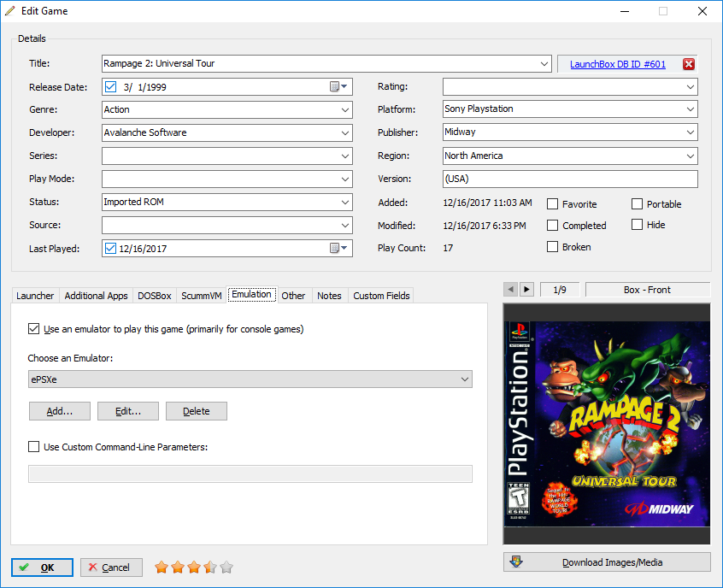Click the Edit... emulator button

(x=128, y=411)
